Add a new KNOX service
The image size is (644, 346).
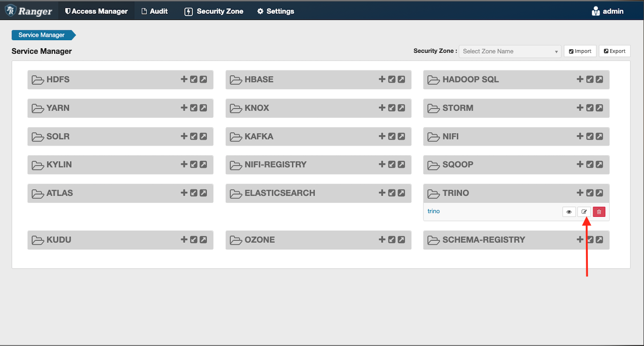382,108
